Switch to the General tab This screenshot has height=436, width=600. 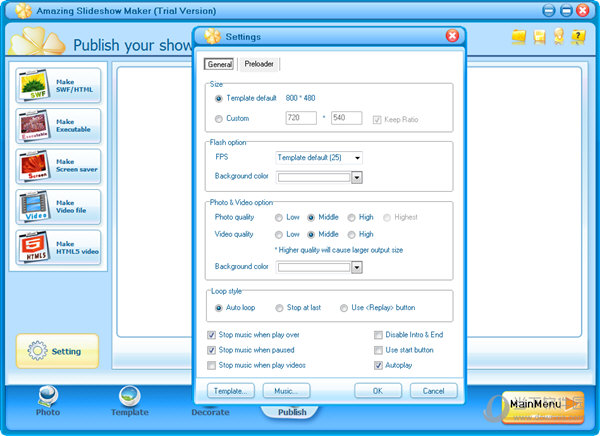click(220, 64)
